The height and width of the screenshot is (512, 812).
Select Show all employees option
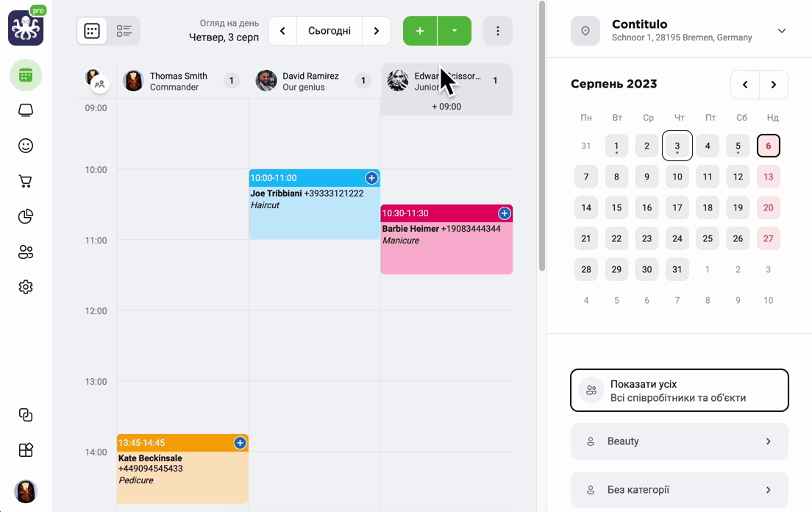tap(680, 391)
